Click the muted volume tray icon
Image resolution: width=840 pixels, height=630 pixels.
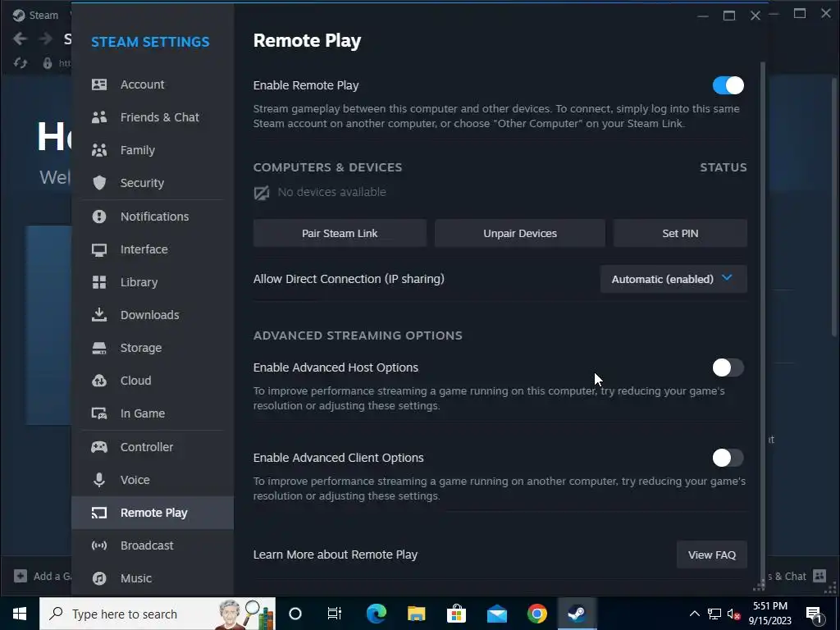pos(733,614)
